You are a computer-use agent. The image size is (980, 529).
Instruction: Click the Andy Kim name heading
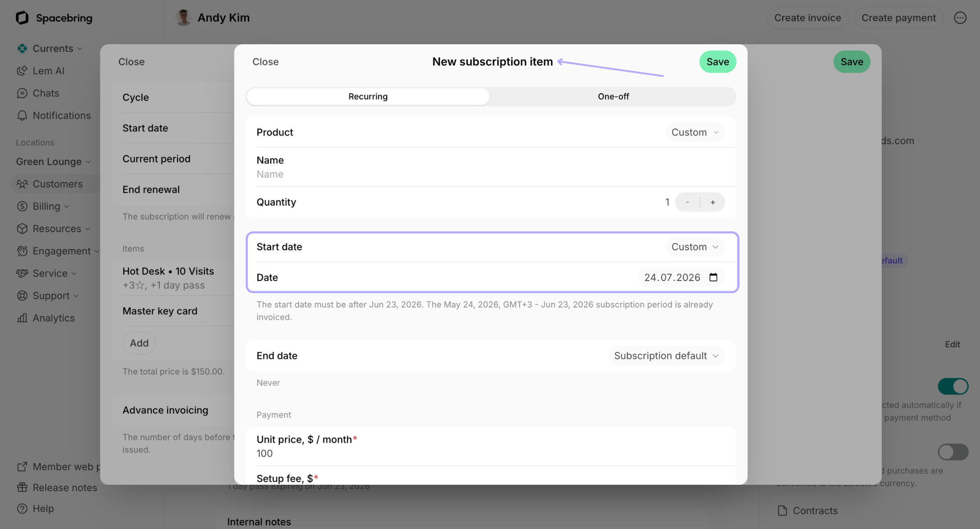(x=224, y=18)
